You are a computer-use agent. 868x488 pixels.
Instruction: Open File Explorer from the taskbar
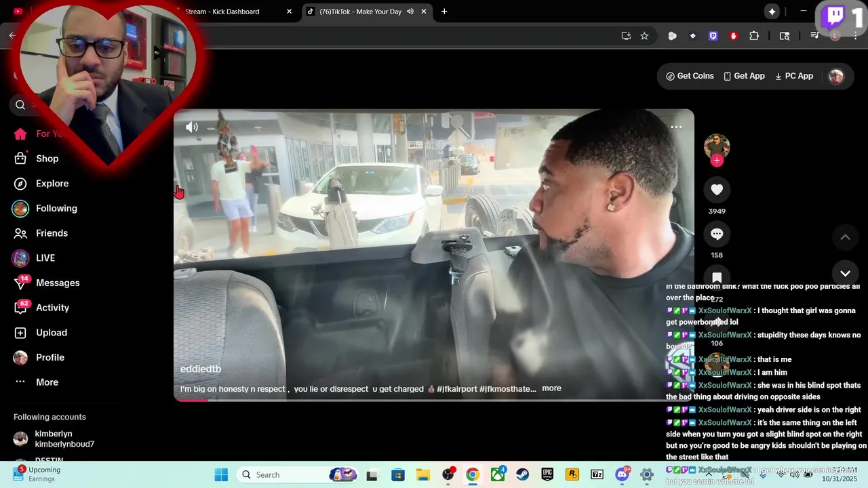[422, 474]
